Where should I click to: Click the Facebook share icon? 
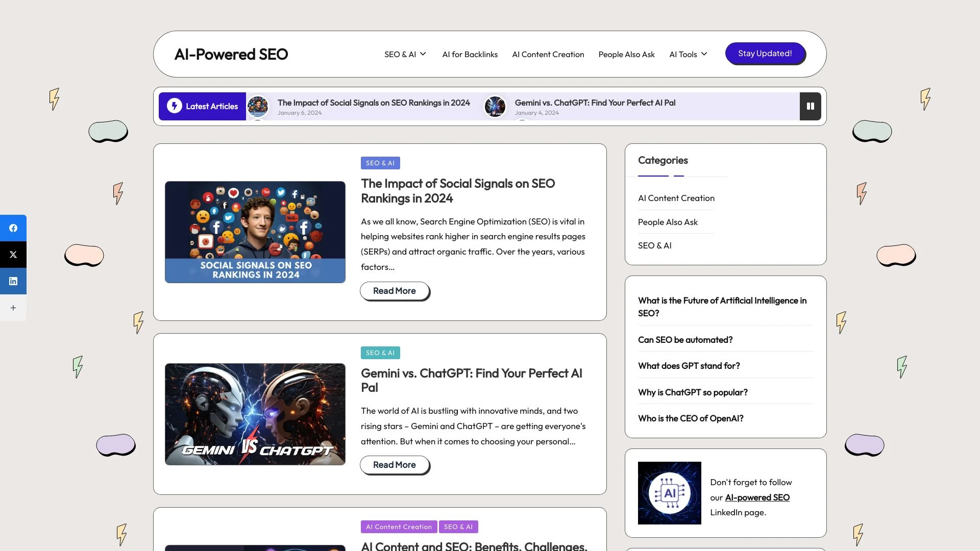click(13, 228)
